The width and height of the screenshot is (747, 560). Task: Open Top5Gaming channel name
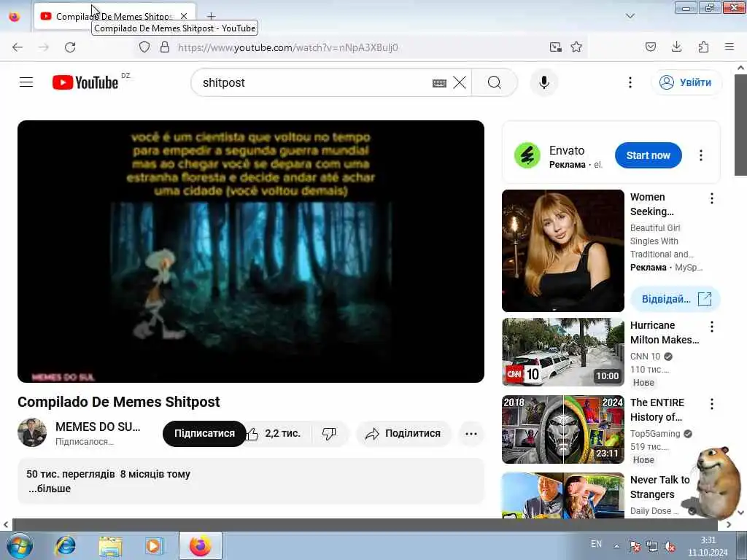pyautogui.click(x=655, y=433)
